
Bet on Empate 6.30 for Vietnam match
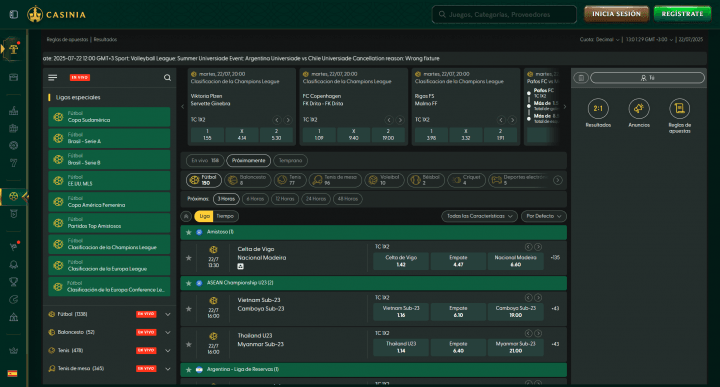pos(458,312)
